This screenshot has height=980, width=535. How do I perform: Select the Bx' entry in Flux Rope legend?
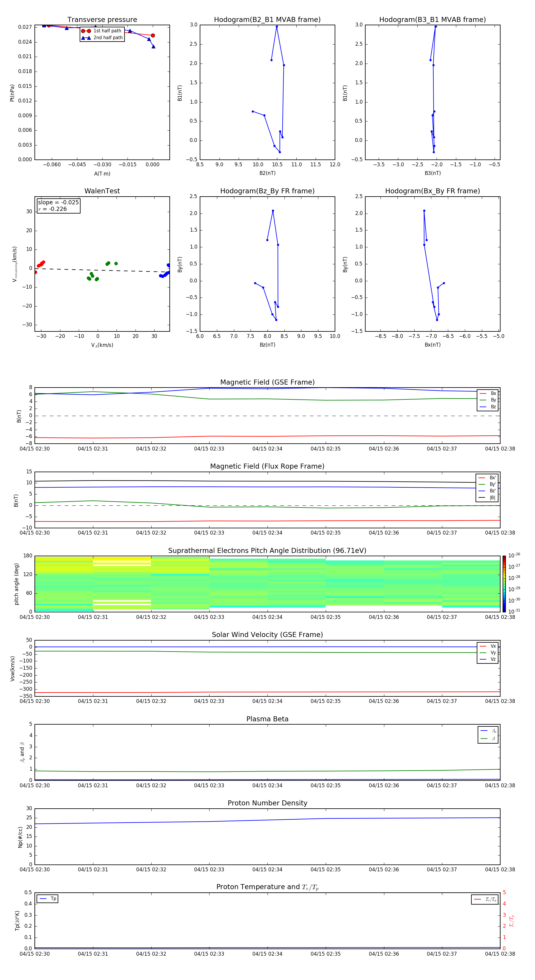coord(487,478)
